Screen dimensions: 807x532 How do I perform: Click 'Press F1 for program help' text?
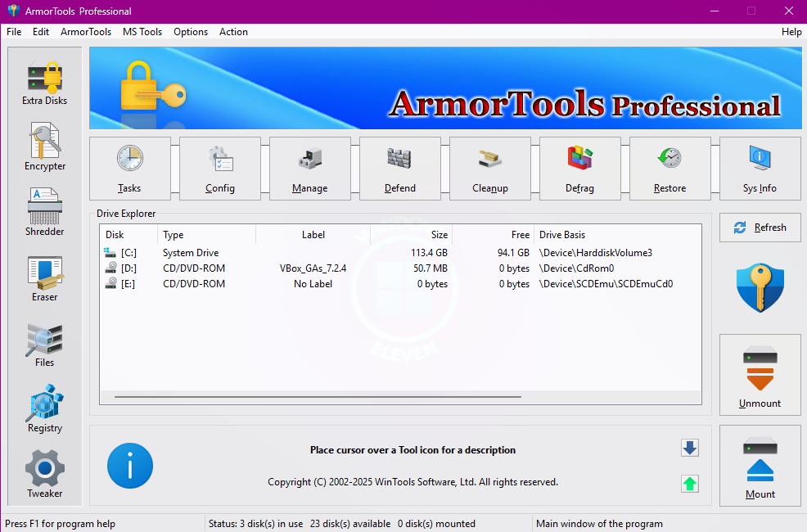tap(61, 524)
